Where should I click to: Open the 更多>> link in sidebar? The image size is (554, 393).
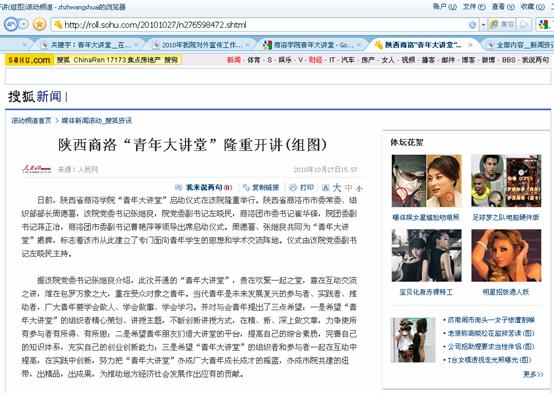533,374
